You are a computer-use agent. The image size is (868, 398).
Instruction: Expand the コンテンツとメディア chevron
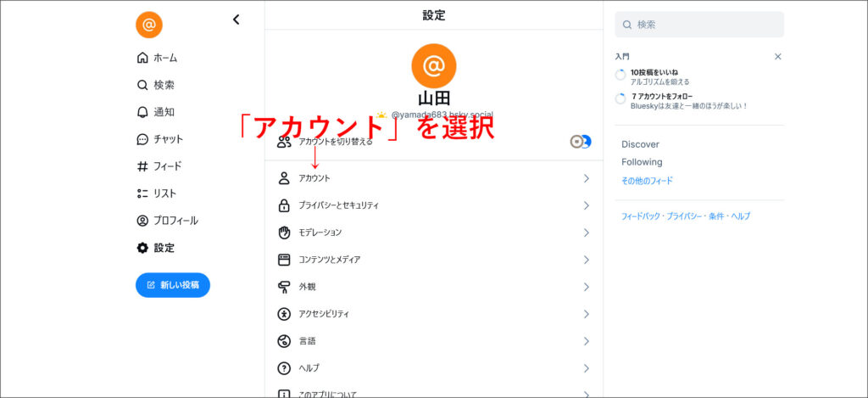pos(587,260)
